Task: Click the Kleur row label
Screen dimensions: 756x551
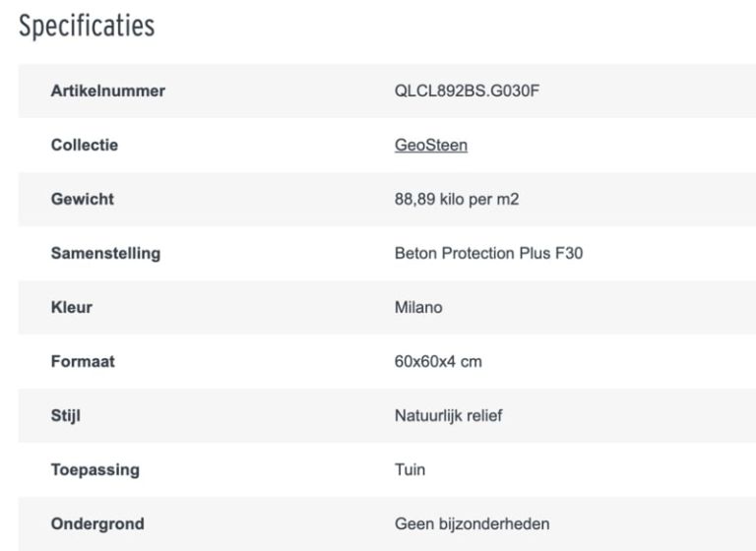Action: point(71,308)
